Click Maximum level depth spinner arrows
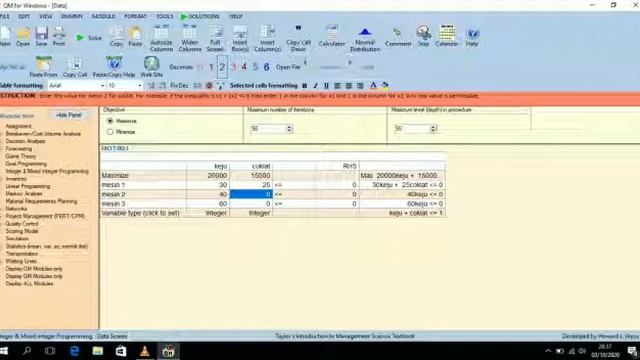 (433, 129)
